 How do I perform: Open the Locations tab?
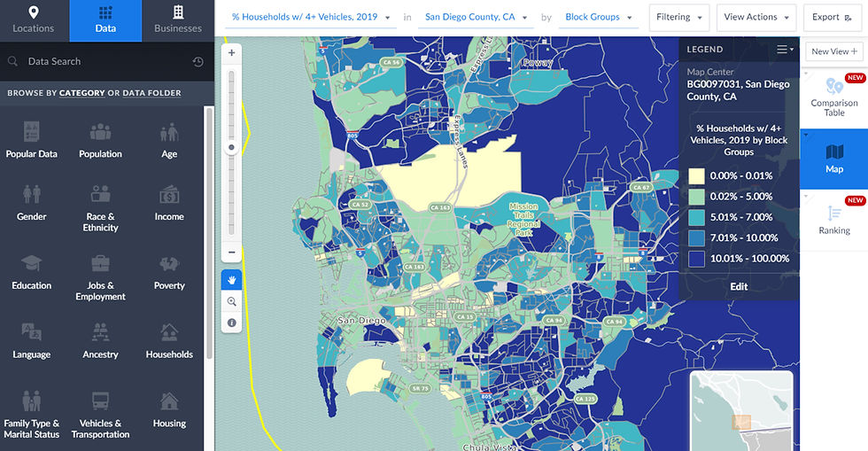tap(34, 20)
